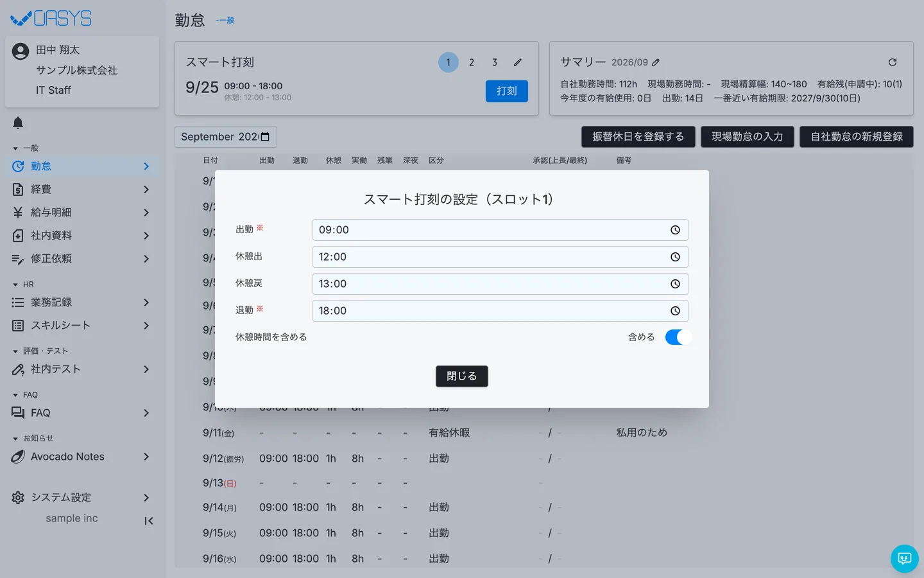Open notifications bell icon
Viewport: 924px width, 578px height.
[x=18, y=123]
